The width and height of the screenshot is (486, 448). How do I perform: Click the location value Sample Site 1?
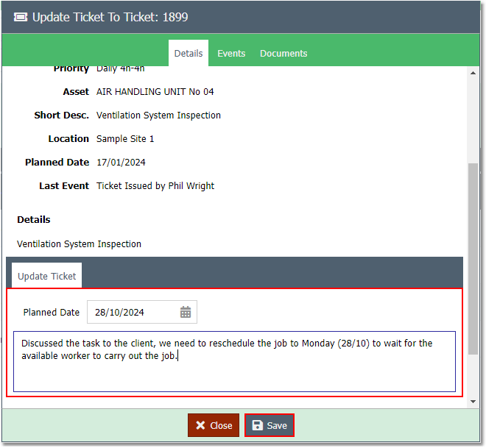coord(125,139)
